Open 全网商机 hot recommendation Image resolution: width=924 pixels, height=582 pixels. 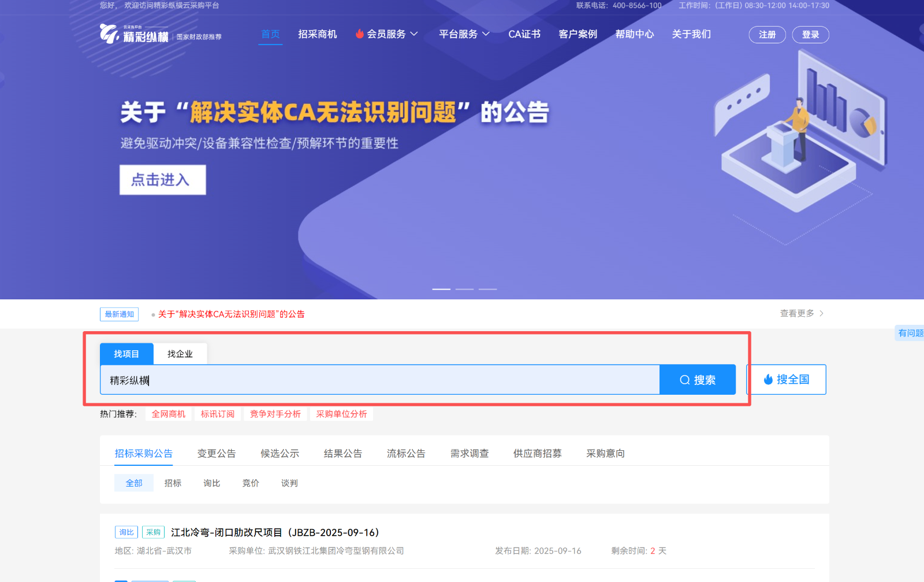coord(169,414)
